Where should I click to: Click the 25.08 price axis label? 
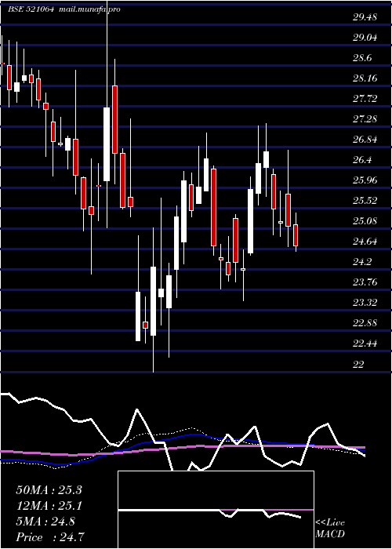coord(365,220)
